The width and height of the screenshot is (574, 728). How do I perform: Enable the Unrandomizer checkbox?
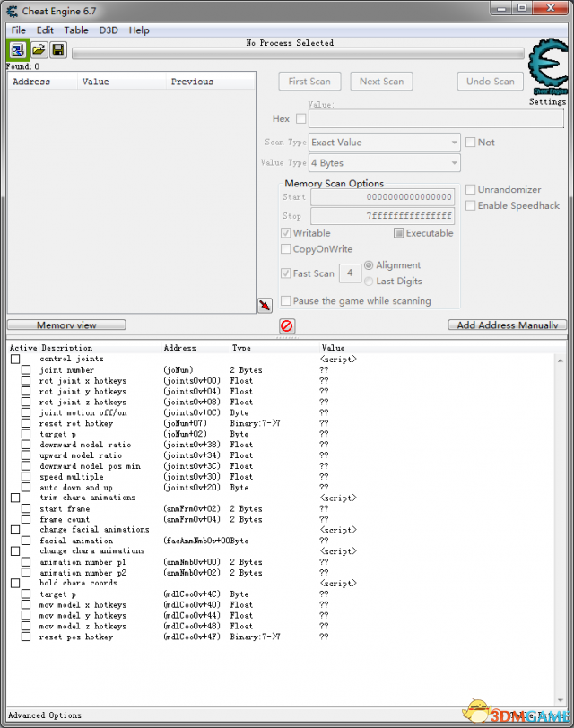coord(471,190)
